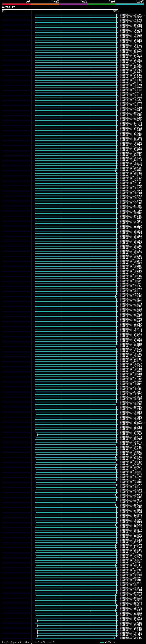Select the UniRef100_P51247 label
This screenshot has width=146, height=644.
[131, 485]
